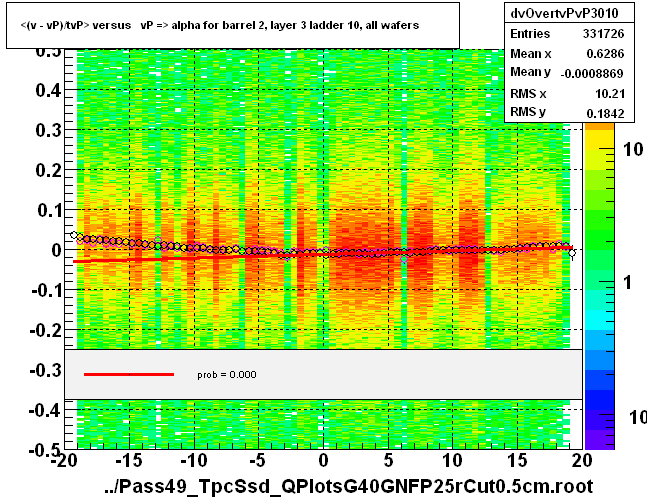Viewport: 647px width, 499px height.
Task: Click the root file name axis title
Action: [349, 486]
